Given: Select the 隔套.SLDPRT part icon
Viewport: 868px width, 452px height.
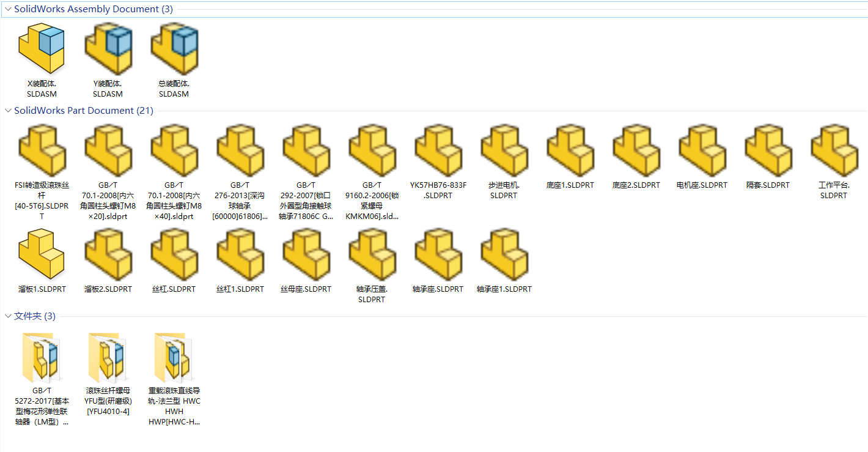Looking at the screenshot, I should (x=768, y=150).
